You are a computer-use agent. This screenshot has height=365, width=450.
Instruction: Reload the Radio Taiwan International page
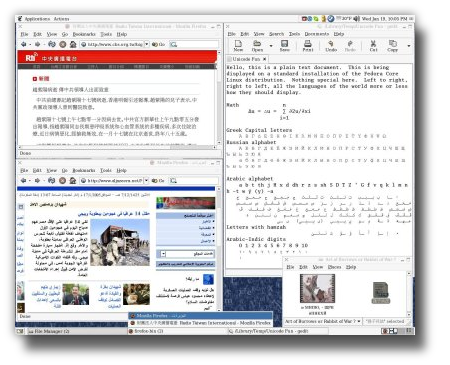pyautogui.click(x=52, y=44)
